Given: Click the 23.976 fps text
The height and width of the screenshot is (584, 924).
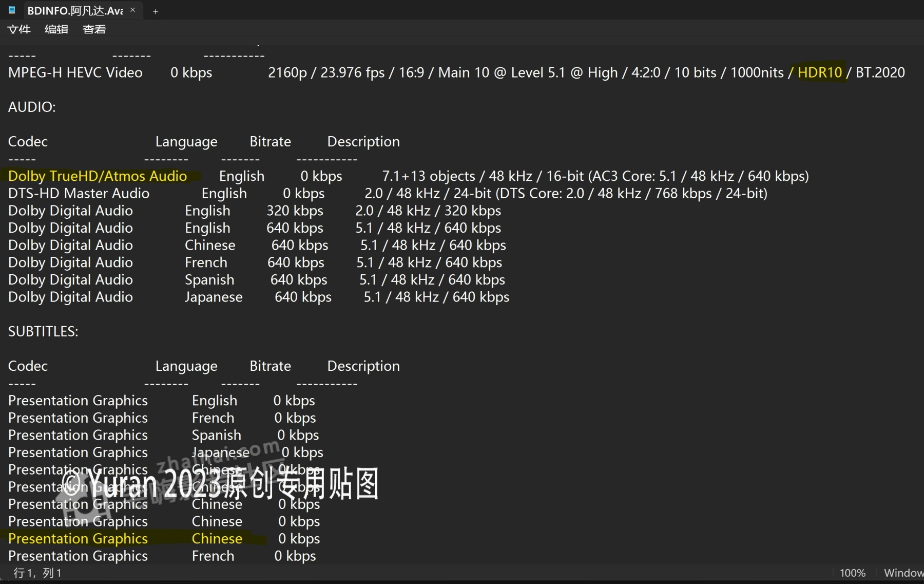Looking at the screenshot, I should 353,72.
